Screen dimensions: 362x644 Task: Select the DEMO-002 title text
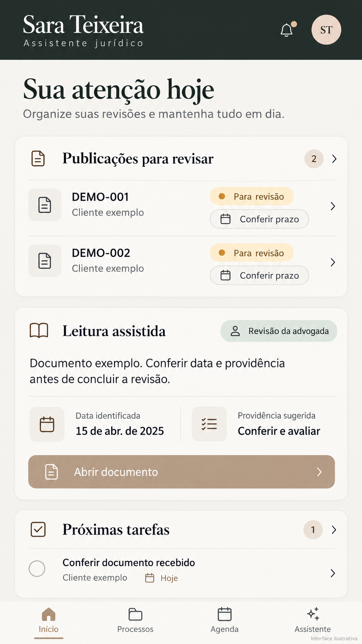101,253
